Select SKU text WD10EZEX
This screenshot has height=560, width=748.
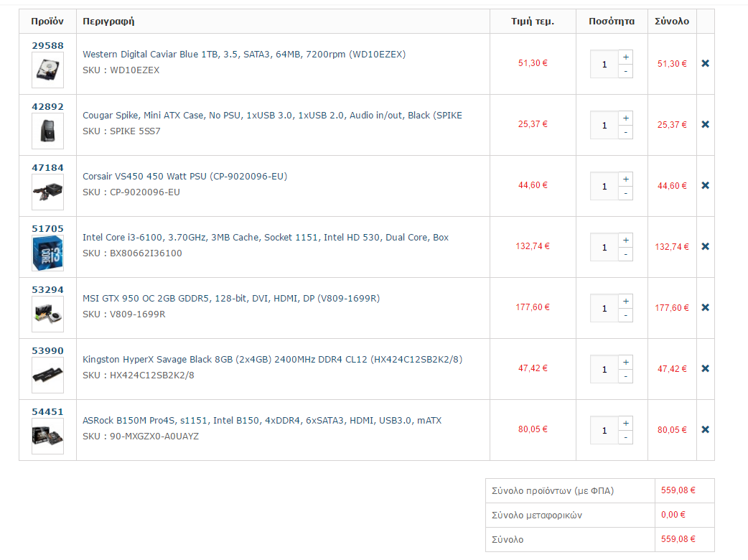[x=134, y=70]
